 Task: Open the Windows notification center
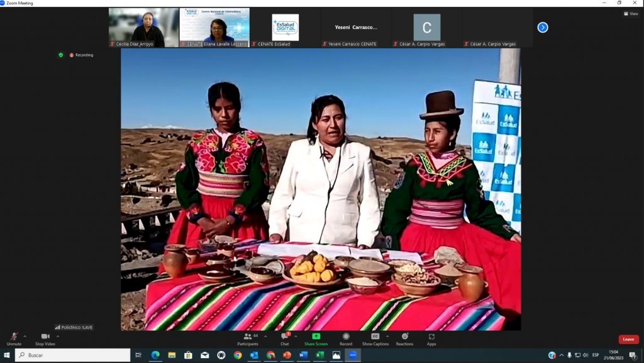pyautogui.click(x=633, y=355)
